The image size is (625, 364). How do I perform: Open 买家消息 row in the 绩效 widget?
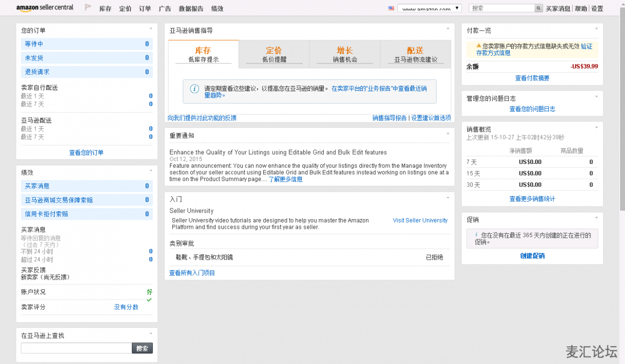pos(87,186)
